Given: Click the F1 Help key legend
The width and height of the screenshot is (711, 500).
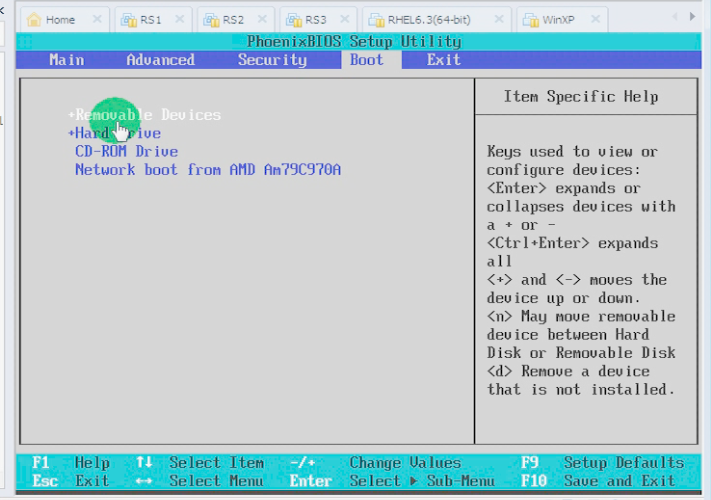Looking at the screenshot, I should pos(71,463).
